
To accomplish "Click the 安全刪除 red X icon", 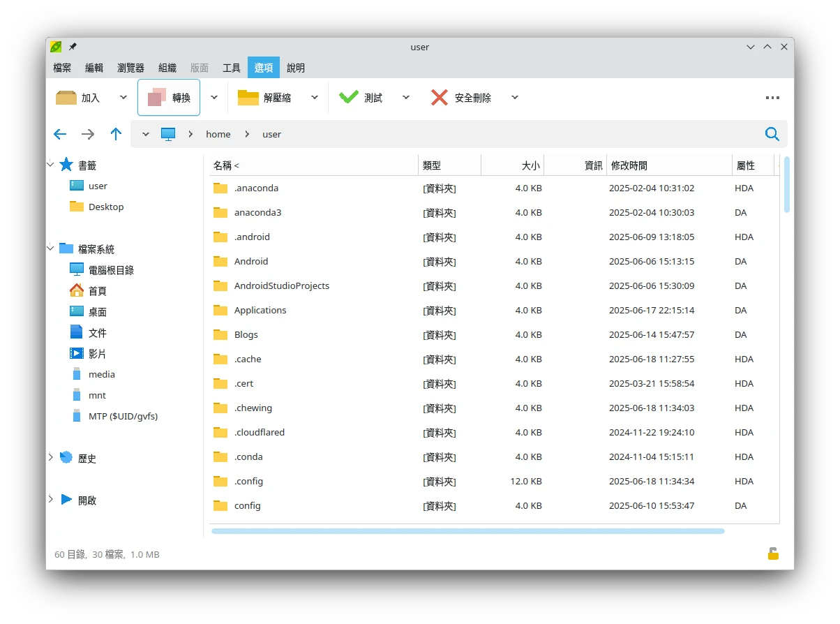I will click(440, 98).
